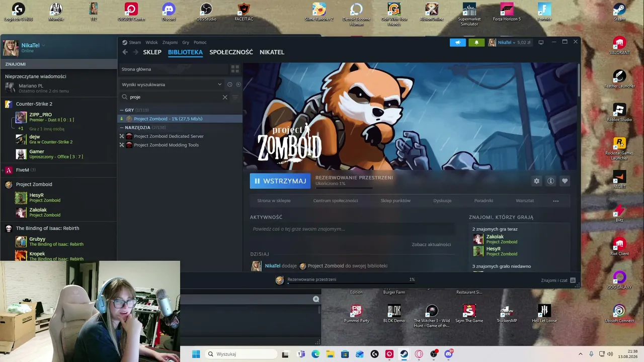Go forward in Steam navigation

(135, 52)
